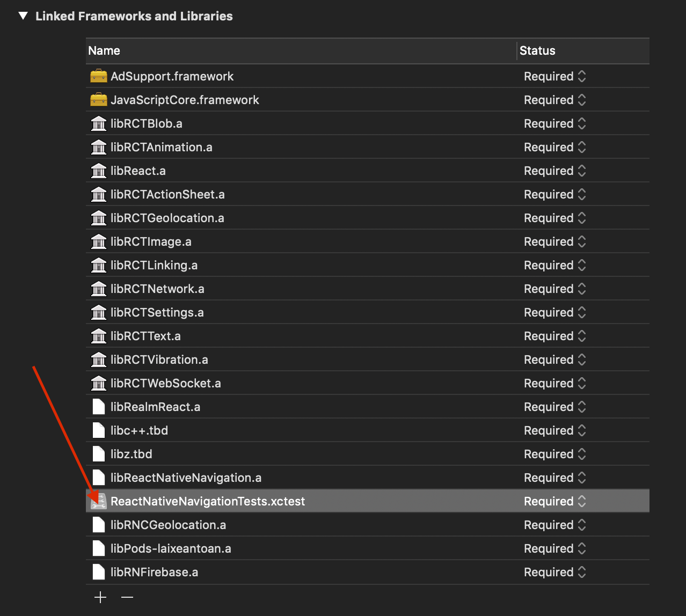Select the libRCTBlob.a name text
The image size is (686, 616).
click(x=147, y=123)
